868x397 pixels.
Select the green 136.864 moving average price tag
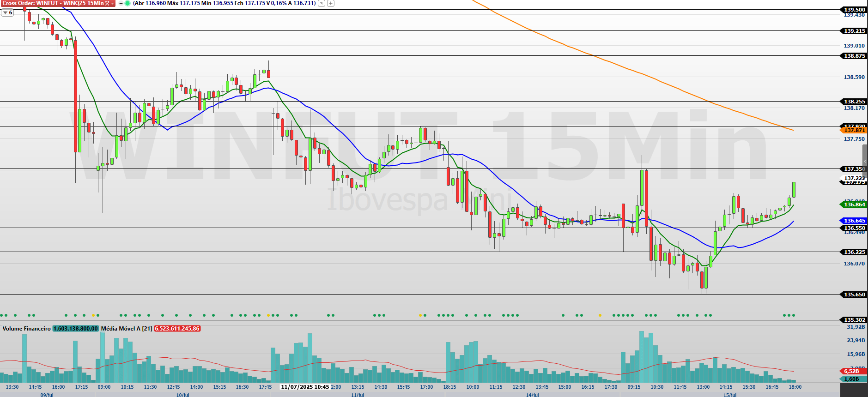(853, 205)
